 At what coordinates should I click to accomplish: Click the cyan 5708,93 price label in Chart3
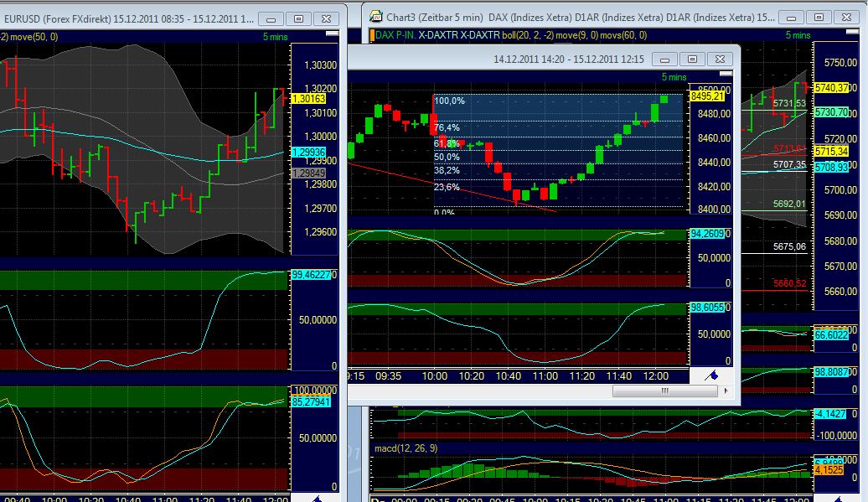[831, 167]
